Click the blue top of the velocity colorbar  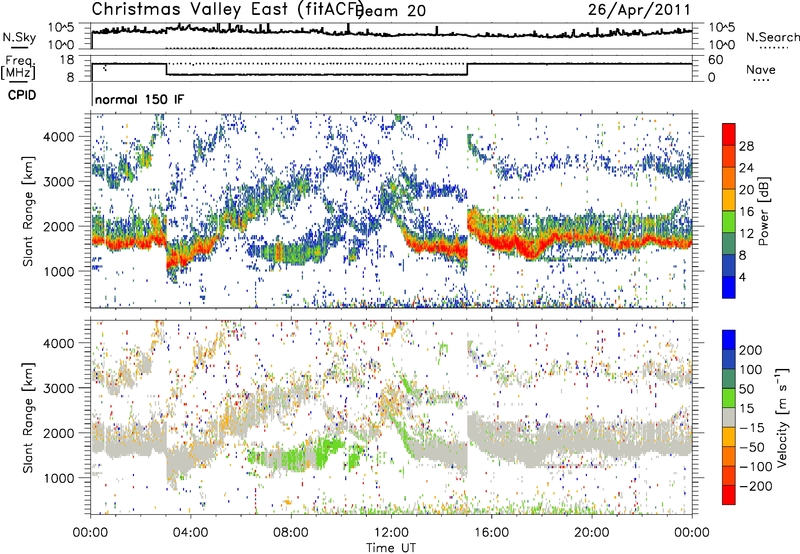pos(729,340)
